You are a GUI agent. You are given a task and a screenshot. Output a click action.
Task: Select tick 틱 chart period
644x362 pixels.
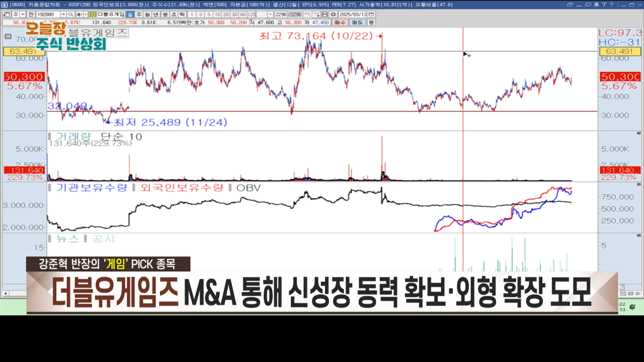pyautogui.click(x=182, y=15)
